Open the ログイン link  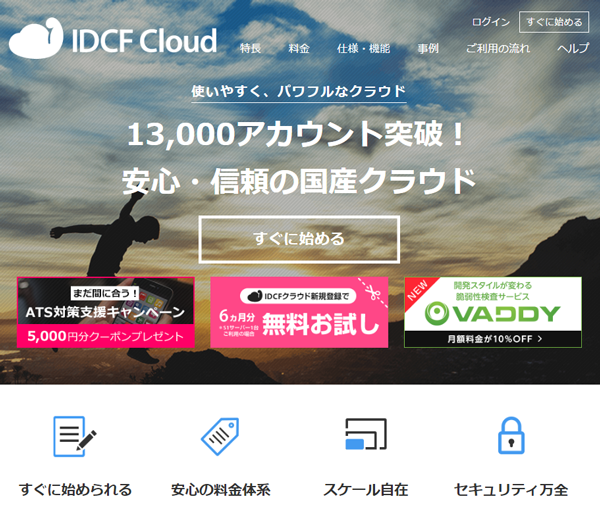tap(491, 22)
